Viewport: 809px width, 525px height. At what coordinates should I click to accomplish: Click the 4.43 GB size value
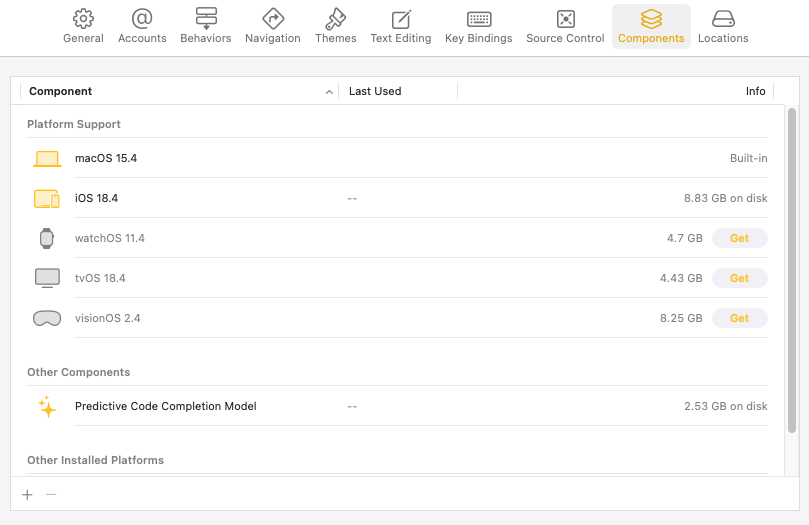pos(681,278)
